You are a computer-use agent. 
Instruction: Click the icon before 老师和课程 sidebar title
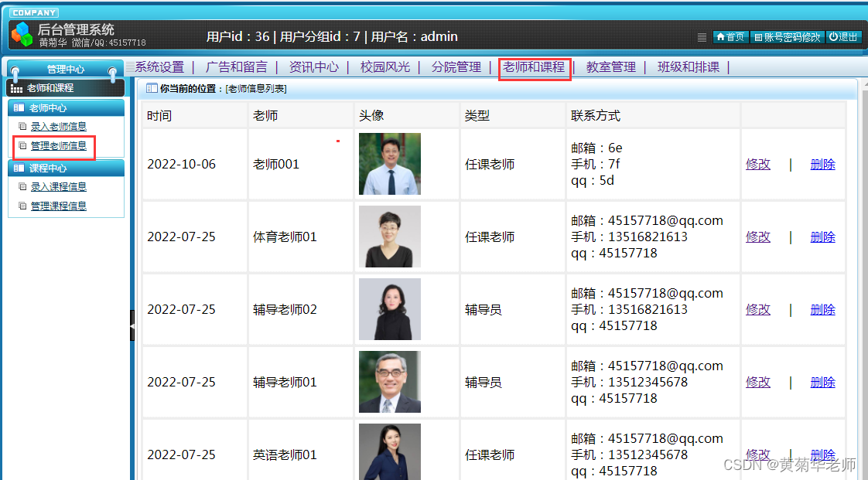click(x=16, y=88)
